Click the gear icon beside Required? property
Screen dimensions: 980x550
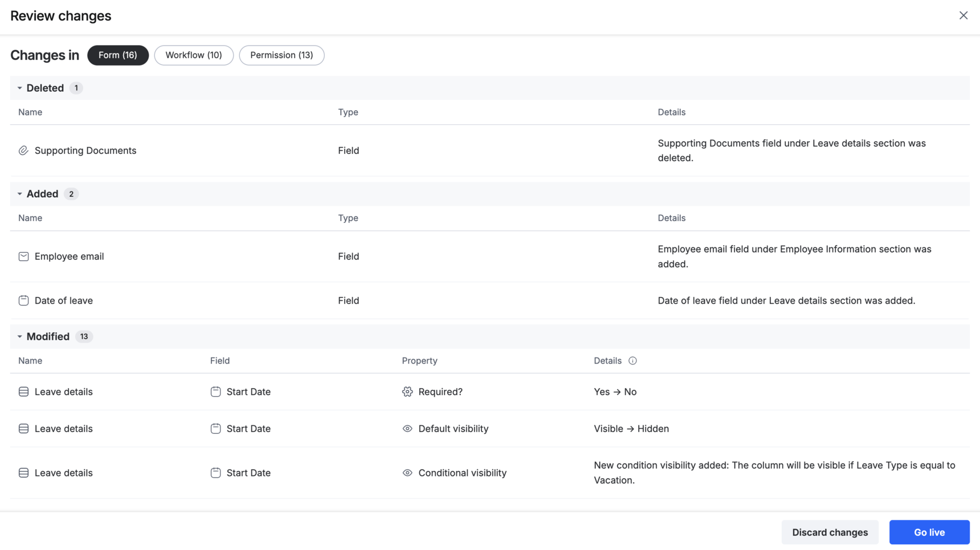point(407,392)
